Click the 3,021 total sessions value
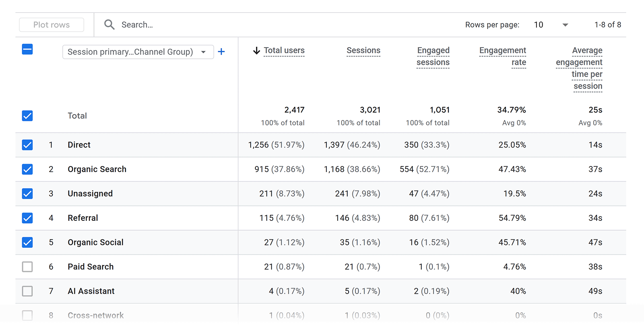The height and width of the screenshot is (330, 644). [x=370, y=110]
